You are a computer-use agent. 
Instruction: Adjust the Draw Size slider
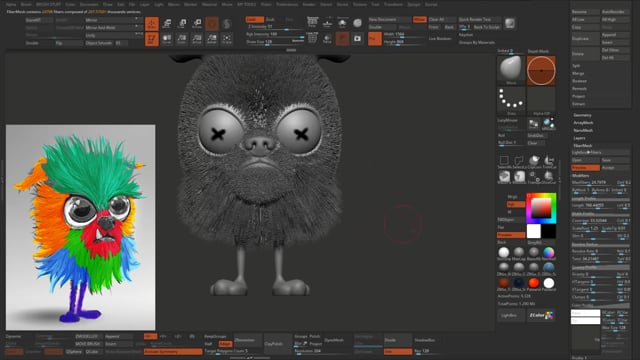point(275,42)
